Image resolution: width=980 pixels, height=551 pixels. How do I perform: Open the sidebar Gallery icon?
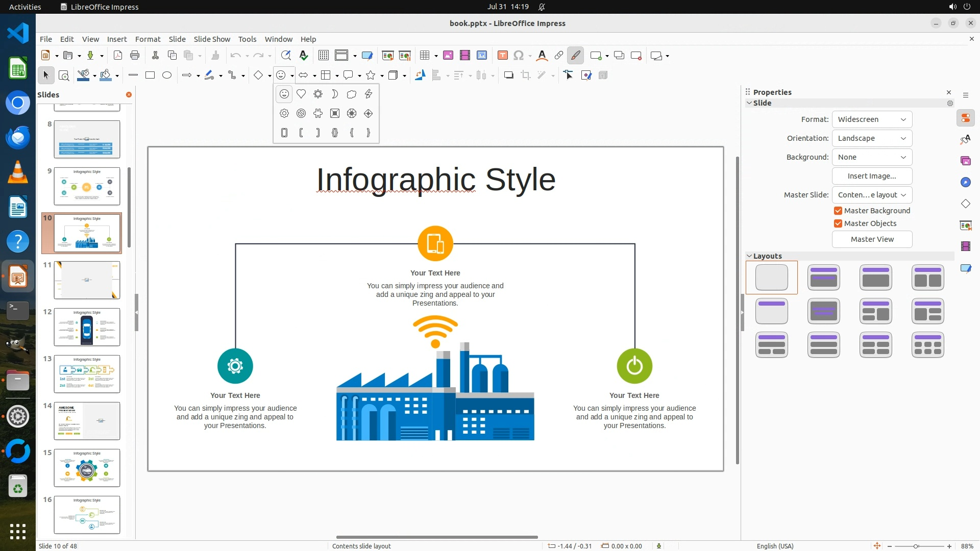965,161
